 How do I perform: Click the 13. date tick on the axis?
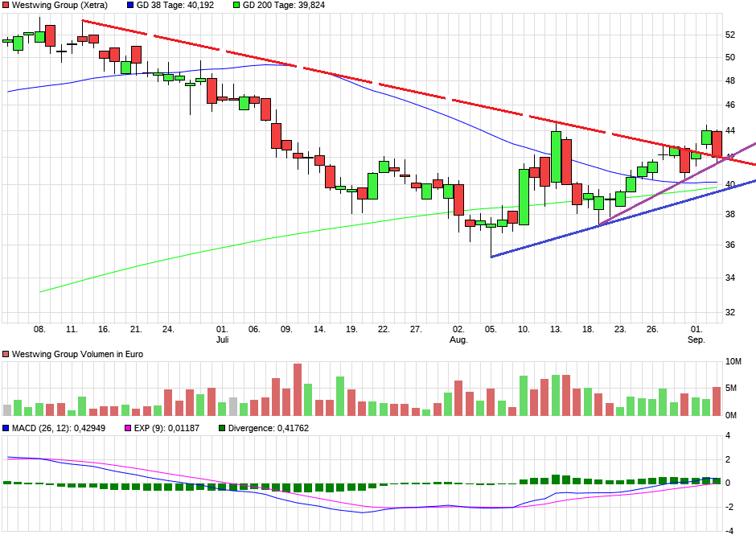coord(556,329)
